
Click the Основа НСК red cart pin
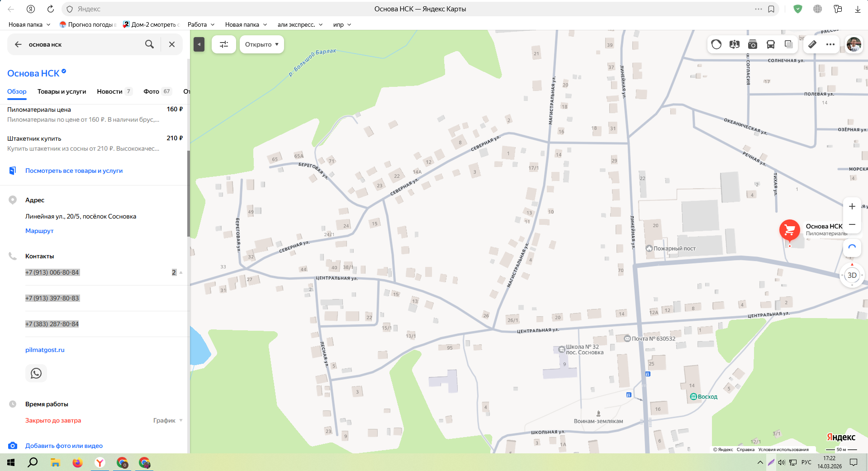pyautogui.click(x=790, y=231)
